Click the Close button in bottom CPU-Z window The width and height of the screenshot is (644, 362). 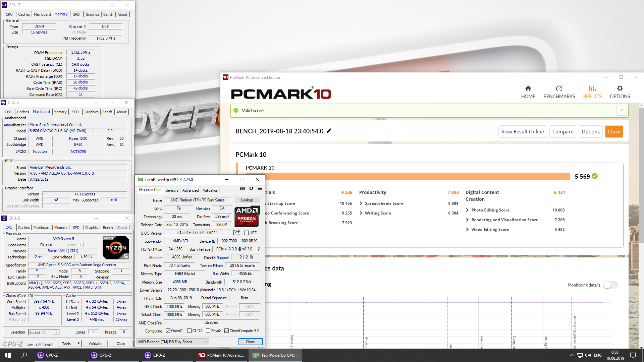[x=121, y=344]
